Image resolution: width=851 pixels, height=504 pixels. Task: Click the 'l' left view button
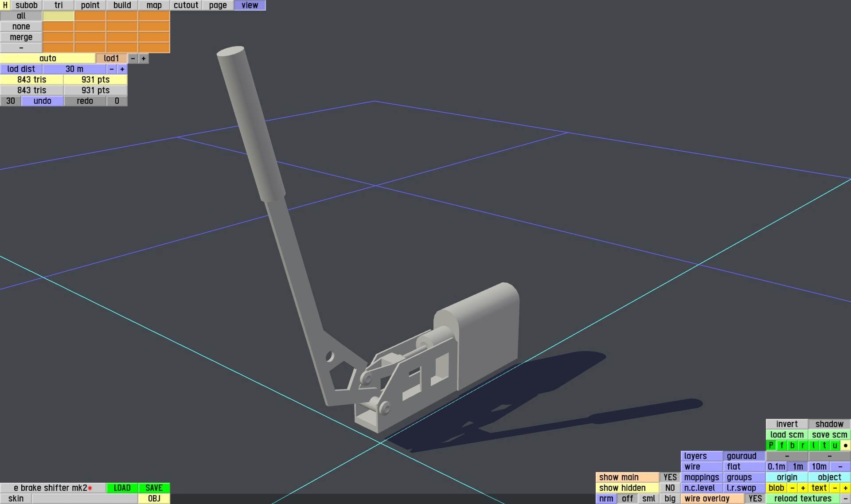(x=813, y=445)
